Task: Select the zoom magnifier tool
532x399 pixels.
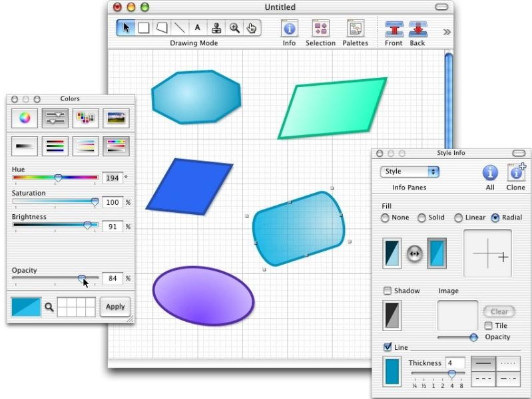Action: click(x=234, y=28)
